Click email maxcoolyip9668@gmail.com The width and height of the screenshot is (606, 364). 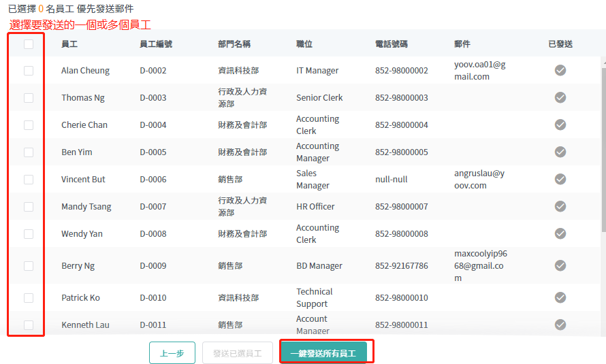click(x=481, y=265)
